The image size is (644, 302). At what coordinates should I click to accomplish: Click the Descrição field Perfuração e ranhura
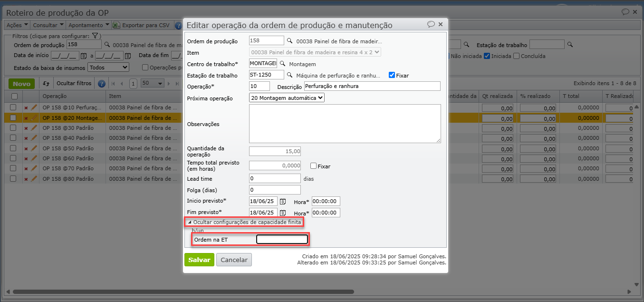pos(372,86)
